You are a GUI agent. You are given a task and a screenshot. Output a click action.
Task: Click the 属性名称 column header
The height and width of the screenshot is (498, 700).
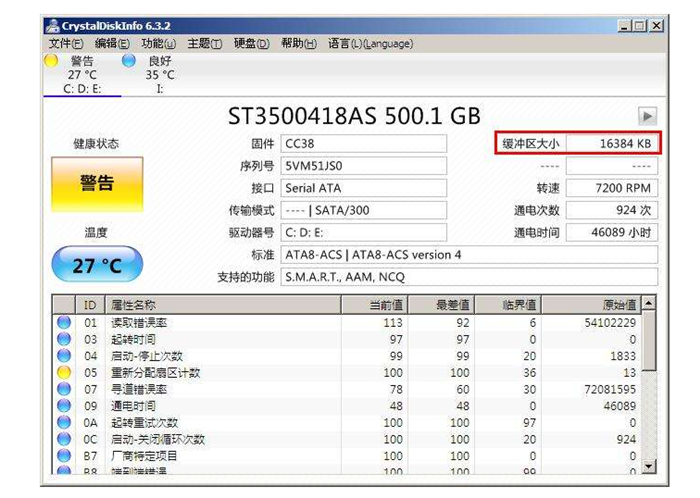(223, 305)
